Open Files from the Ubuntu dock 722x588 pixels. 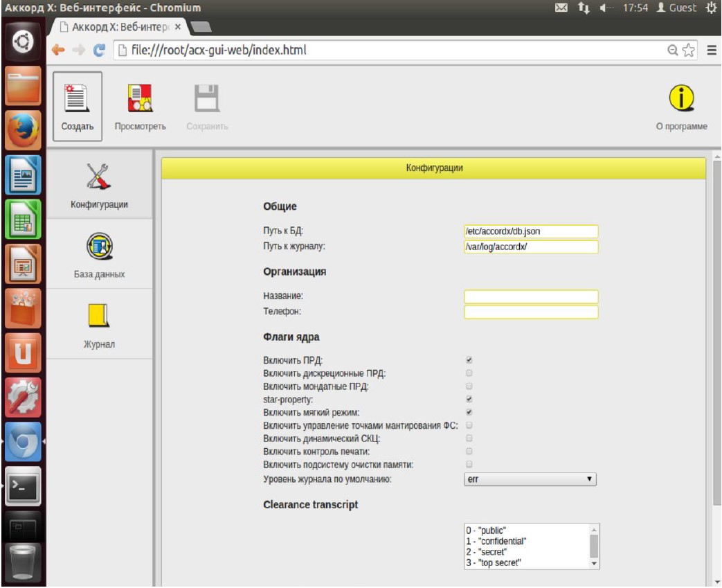(23, 86)
